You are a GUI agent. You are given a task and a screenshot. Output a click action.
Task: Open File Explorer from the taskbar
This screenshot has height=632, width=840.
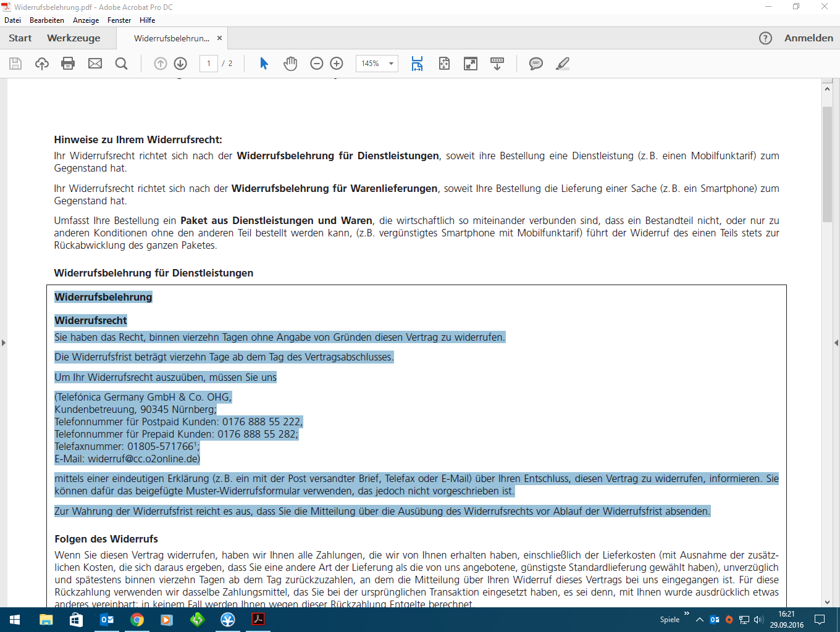[x=46, y=620]
